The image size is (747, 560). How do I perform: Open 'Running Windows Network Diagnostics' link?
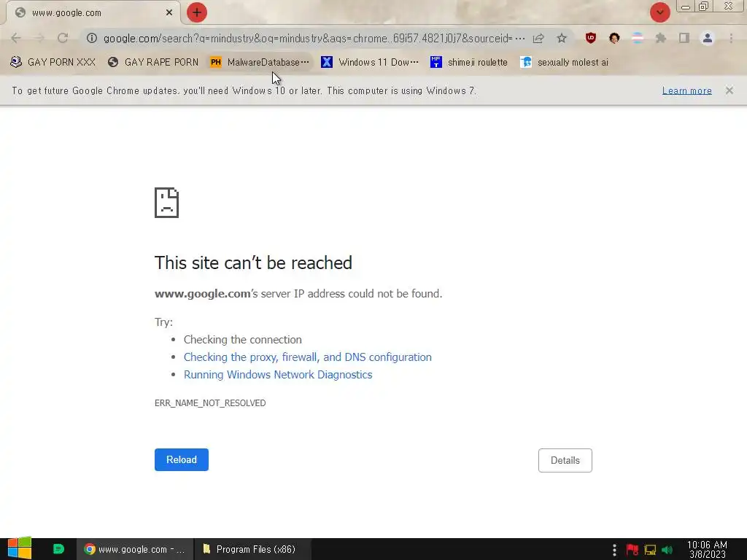[x=278, y=375]
